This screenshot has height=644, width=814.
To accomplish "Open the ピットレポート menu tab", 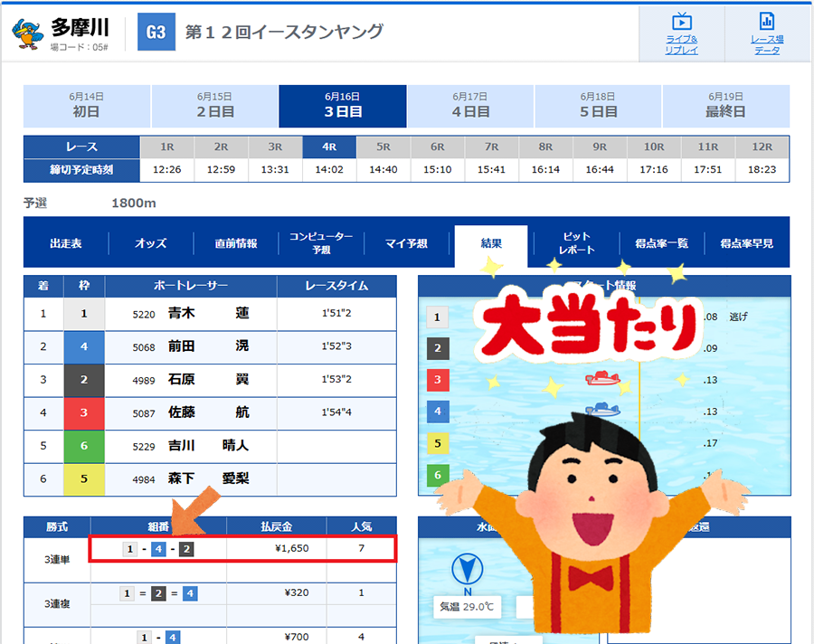I will tap(576, 243).
